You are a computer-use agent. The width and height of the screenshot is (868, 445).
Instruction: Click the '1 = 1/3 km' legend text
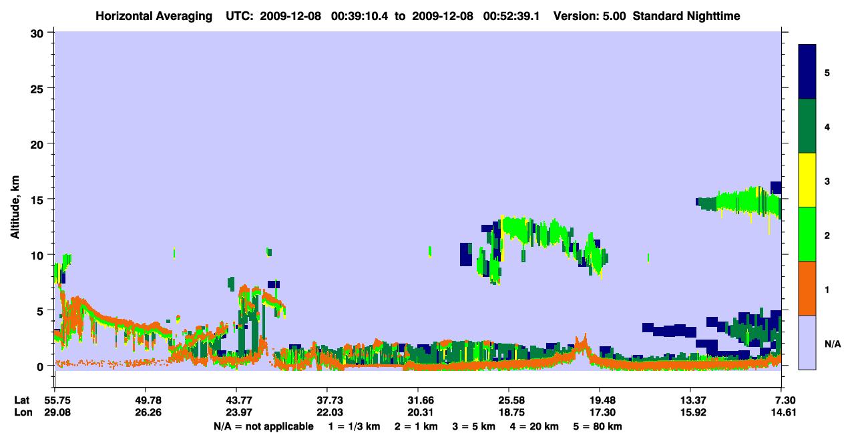(355, 426)
